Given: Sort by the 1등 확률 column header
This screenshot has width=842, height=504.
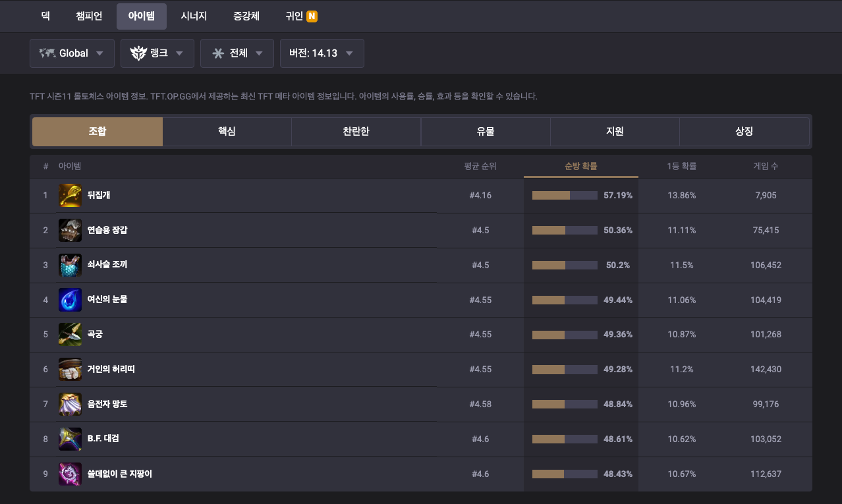Looking at the screenshot, I should pyautogui.click(x=681, y=167).
